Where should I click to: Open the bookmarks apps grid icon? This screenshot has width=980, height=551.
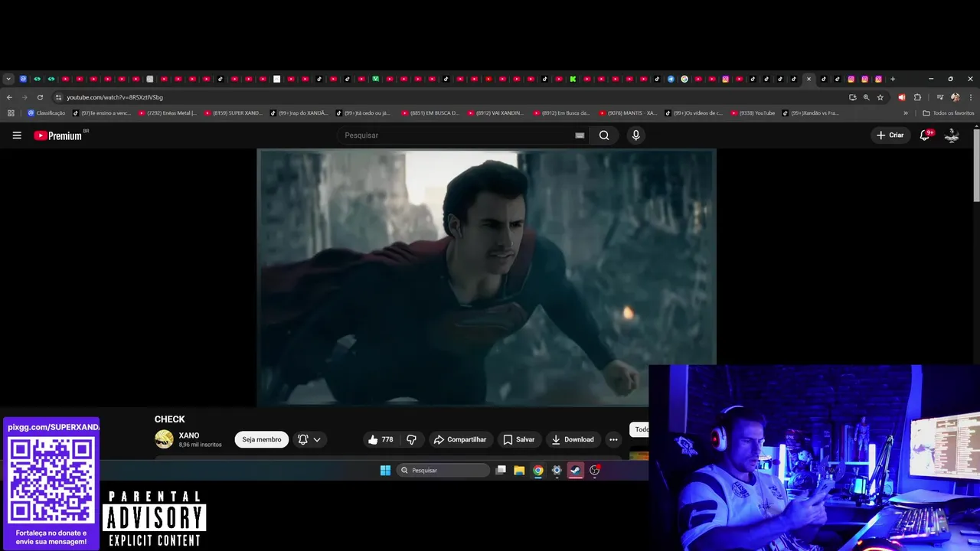tap(11, 113)
